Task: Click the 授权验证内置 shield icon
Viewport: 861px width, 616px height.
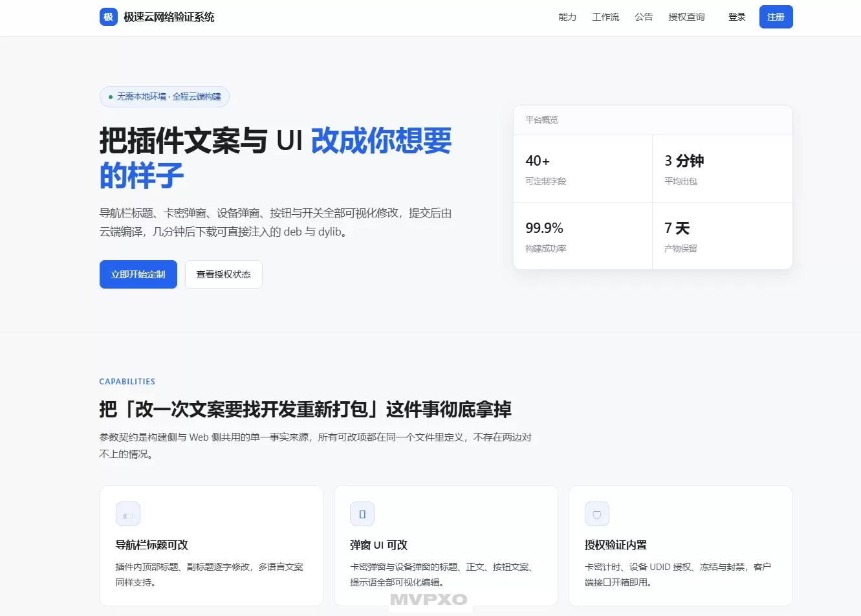Action: [597, 514]
